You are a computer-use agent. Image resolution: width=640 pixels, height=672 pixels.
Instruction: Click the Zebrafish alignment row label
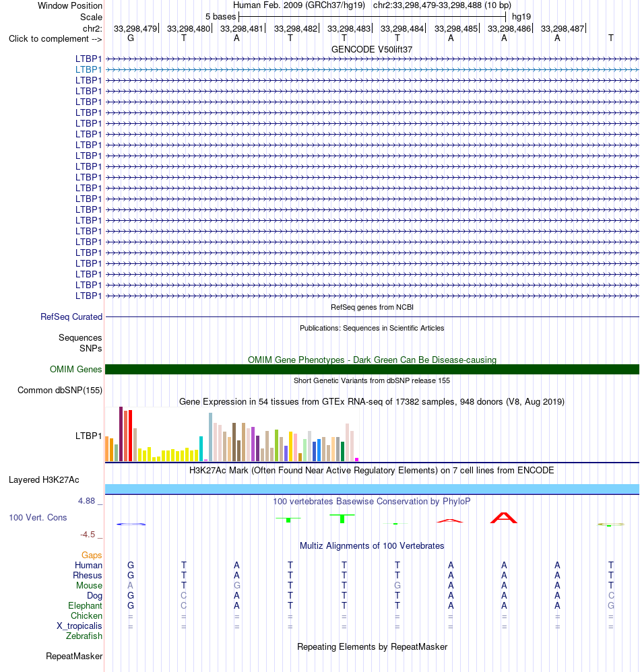click(84, 636)
